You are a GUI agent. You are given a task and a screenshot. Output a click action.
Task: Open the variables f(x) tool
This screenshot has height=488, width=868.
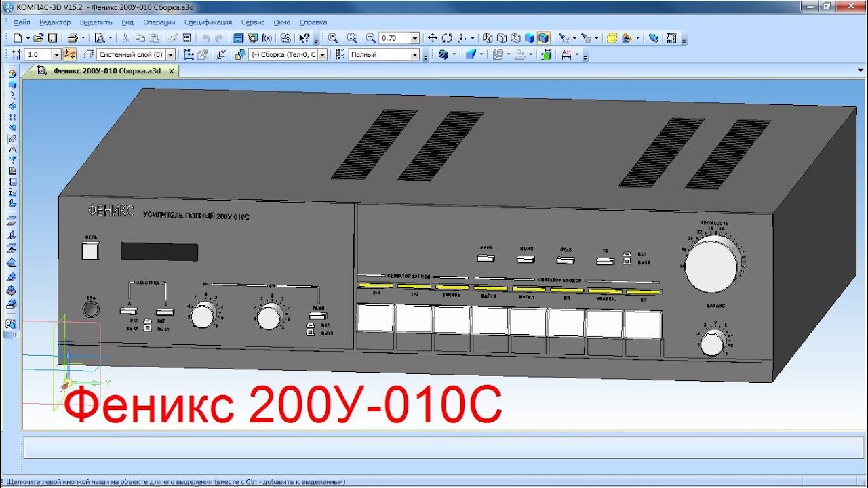(267, 38)
